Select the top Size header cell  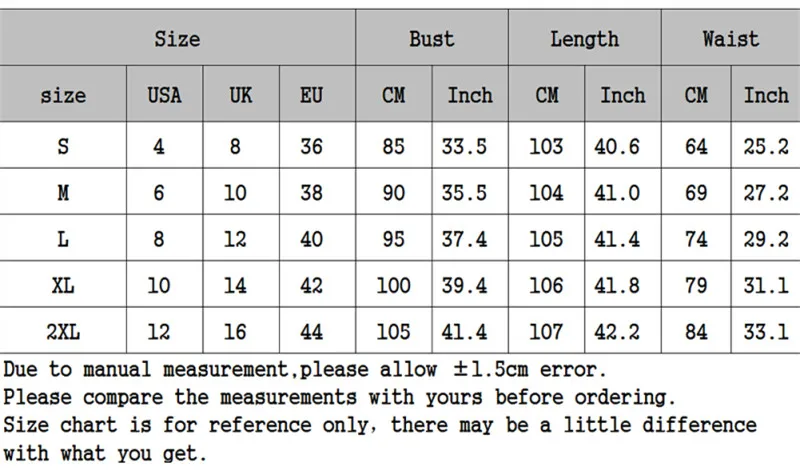(x=177, y=40)
